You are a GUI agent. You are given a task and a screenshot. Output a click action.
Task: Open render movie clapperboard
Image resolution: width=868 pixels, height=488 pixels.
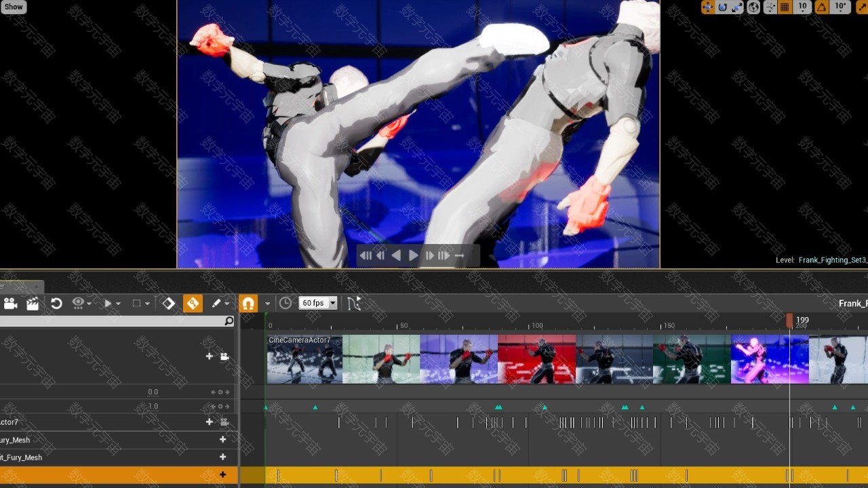click(33, 304)
